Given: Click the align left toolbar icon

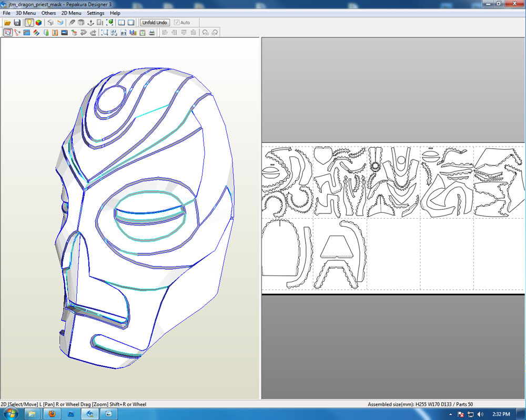Looking at the screenshot, I should (x=165, y=33).
